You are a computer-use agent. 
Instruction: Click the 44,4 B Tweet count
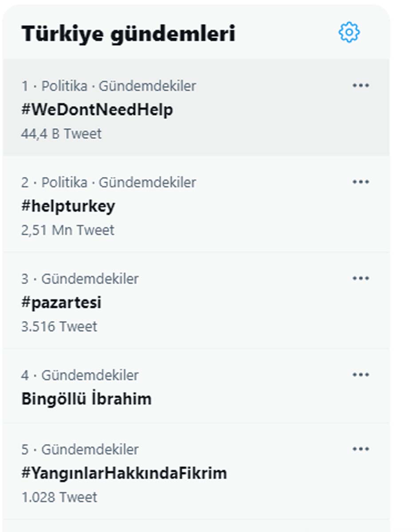pos(61,133)
